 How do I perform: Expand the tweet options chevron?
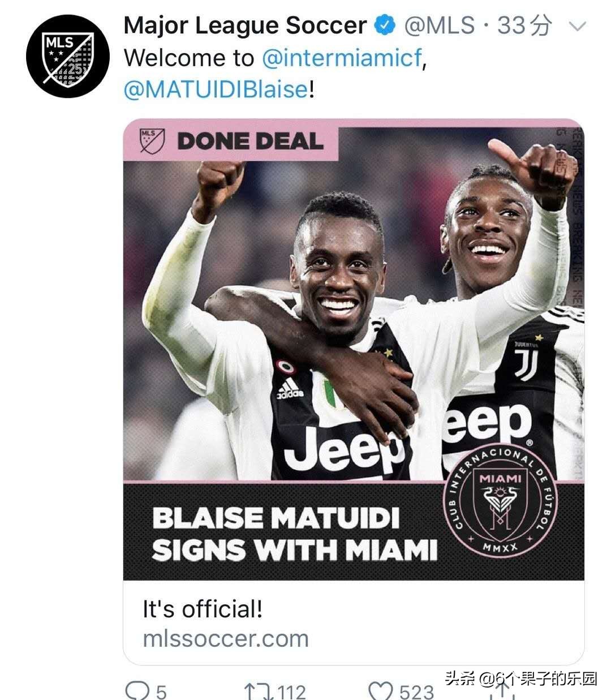tap(576, 27)
